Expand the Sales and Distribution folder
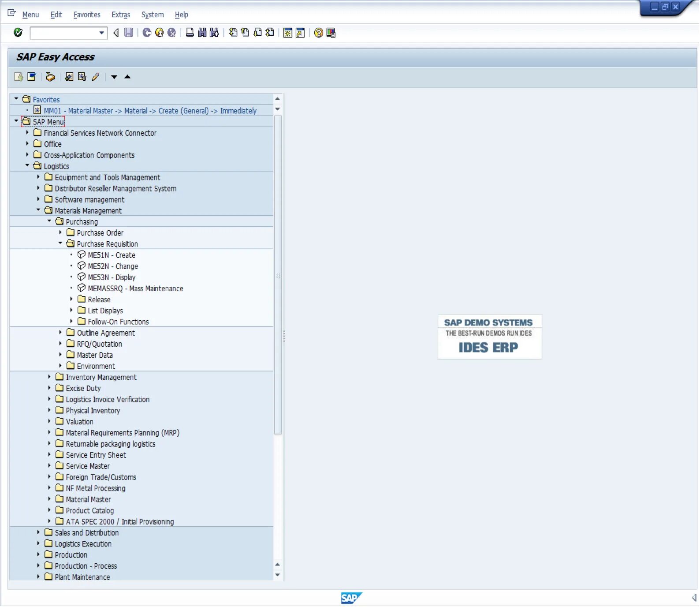This screenshot has width=700, height=607. 38,532
